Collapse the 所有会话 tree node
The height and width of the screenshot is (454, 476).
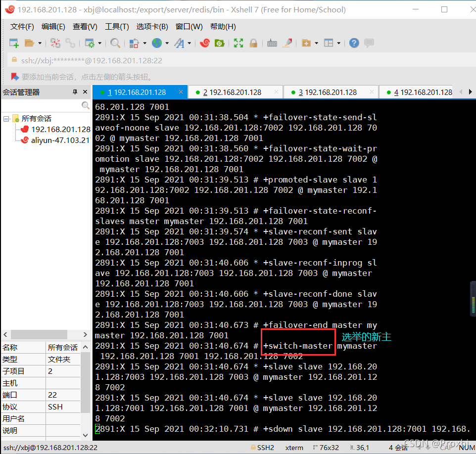tap(6, 119)
